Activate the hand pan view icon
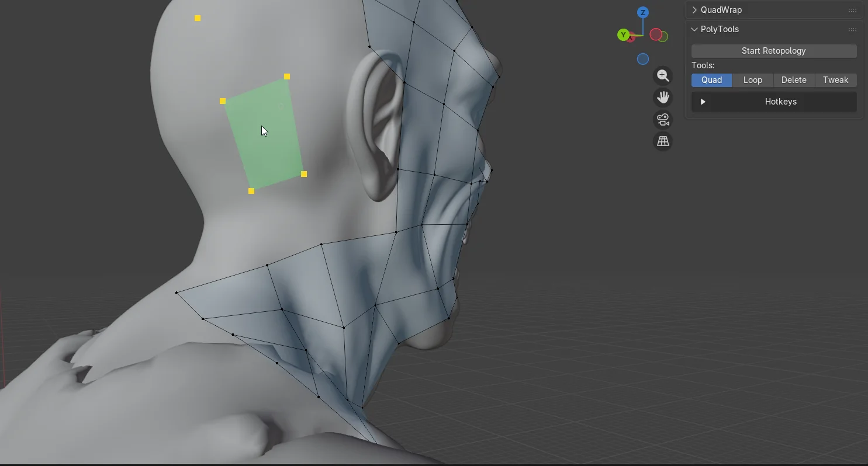 click(663, 97)
